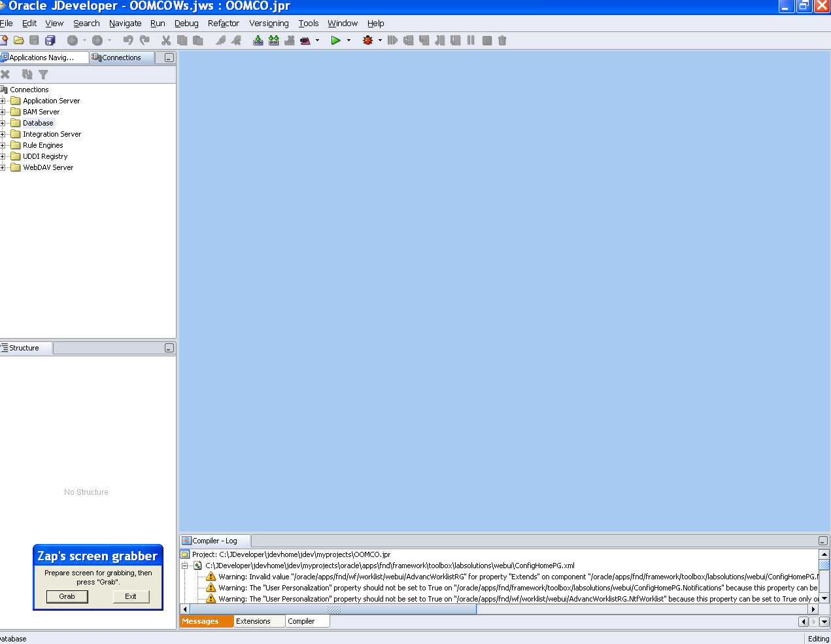This screenshot has width=831, height=644.
Task: Click the Invalid value warning line
Action: [x=518, y=577]
